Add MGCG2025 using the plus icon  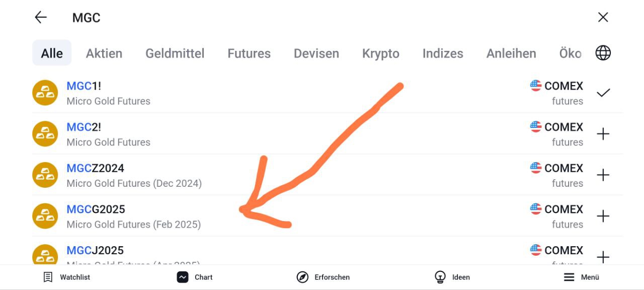coord(603,216)
